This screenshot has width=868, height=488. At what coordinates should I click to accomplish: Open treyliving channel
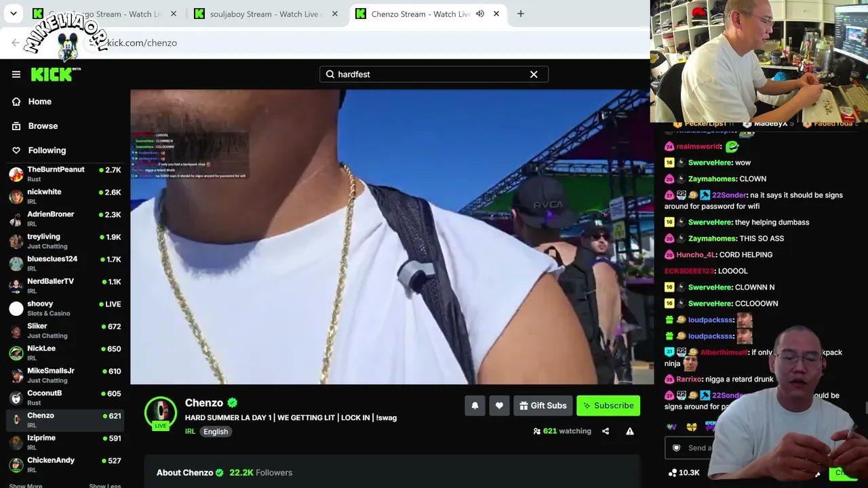[x=65, y=241]
